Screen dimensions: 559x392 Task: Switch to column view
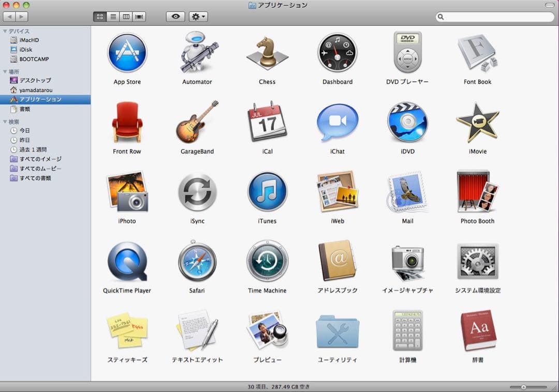click(126, 16)
